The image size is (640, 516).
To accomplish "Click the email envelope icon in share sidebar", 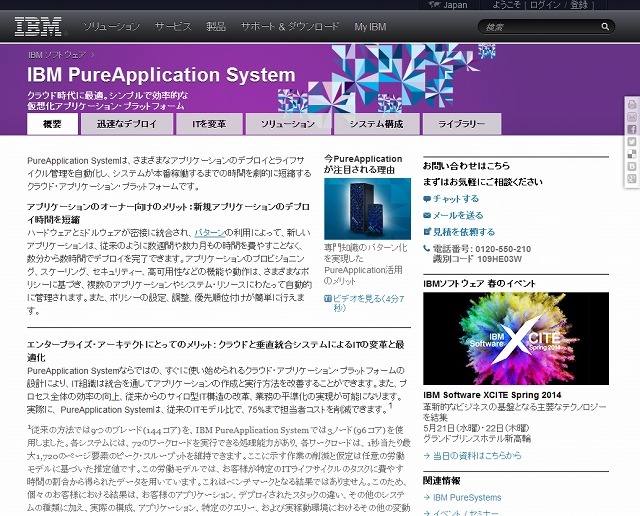I will (632, 117).
